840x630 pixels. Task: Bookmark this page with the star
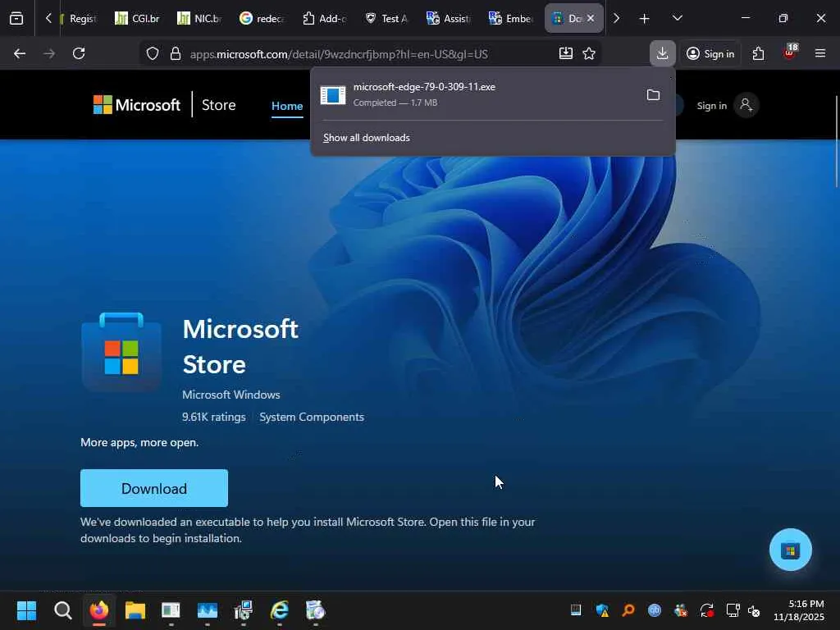589,53
